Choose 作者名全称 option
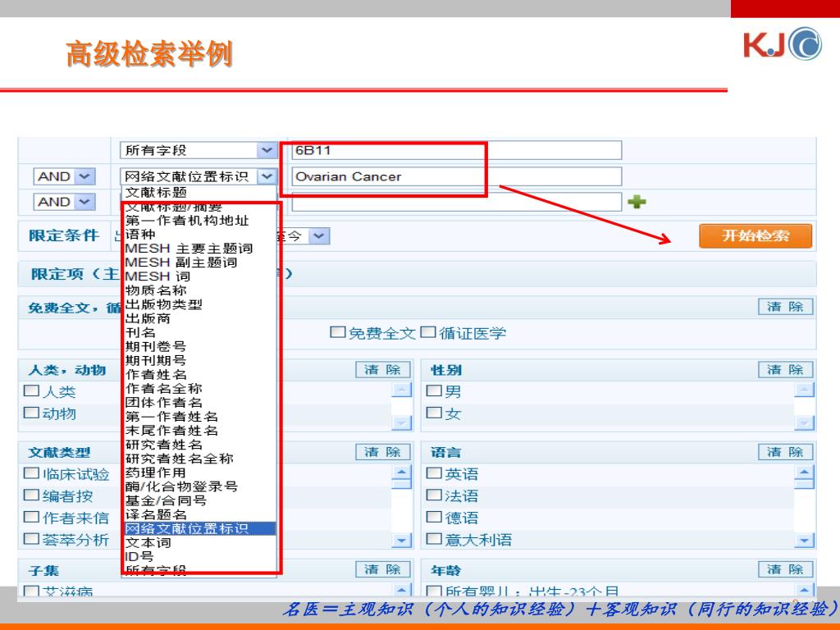This screenshot has width=840, height=630. click(163, 388)
